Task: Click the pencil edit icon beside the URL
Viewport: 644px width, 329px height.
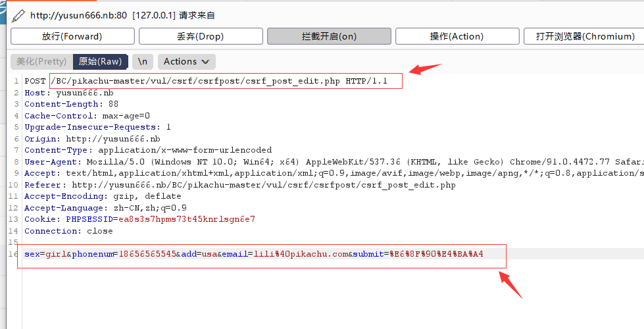Action: 18,16
